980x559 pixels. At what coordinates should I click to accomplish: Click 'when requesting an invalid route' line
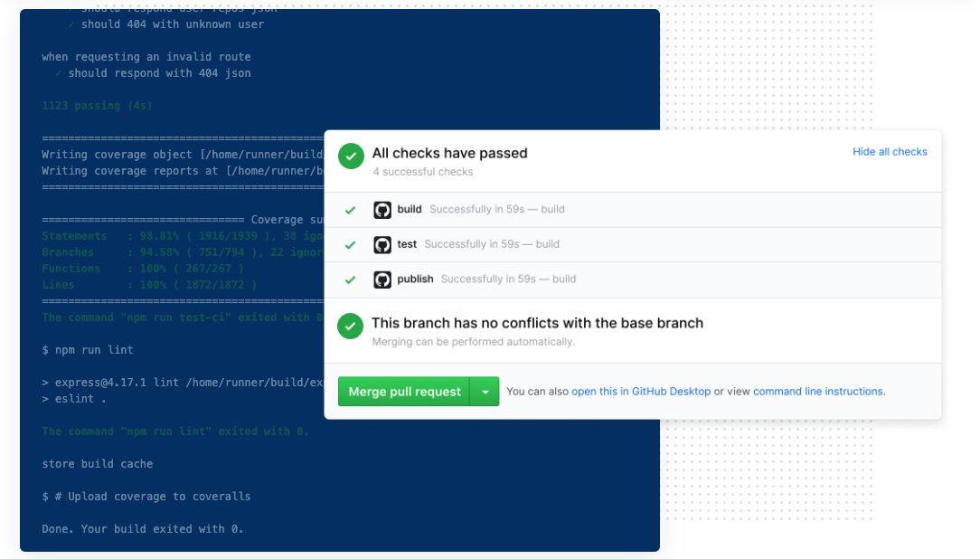point(146,57)
